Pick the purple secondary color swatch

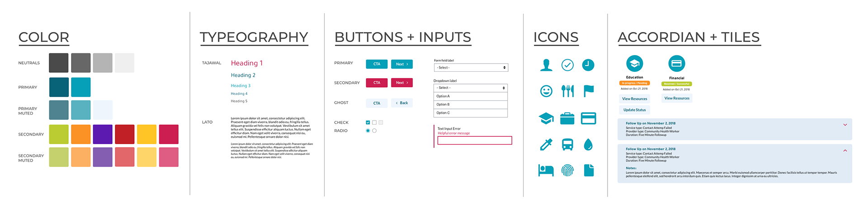coord(103,134)
